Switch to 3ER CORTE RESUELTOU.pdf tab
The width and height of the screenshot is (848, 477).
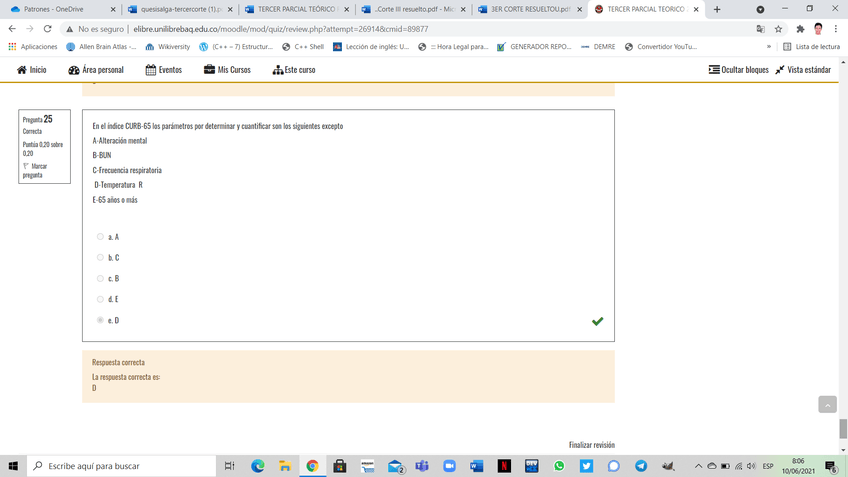point(530,9)
